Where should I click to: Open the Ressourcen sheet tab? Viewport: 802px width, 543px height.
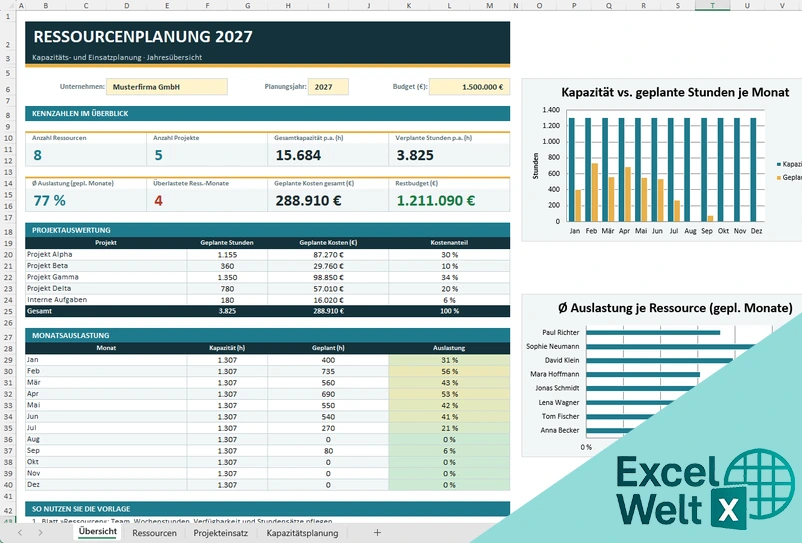(154, 533)
